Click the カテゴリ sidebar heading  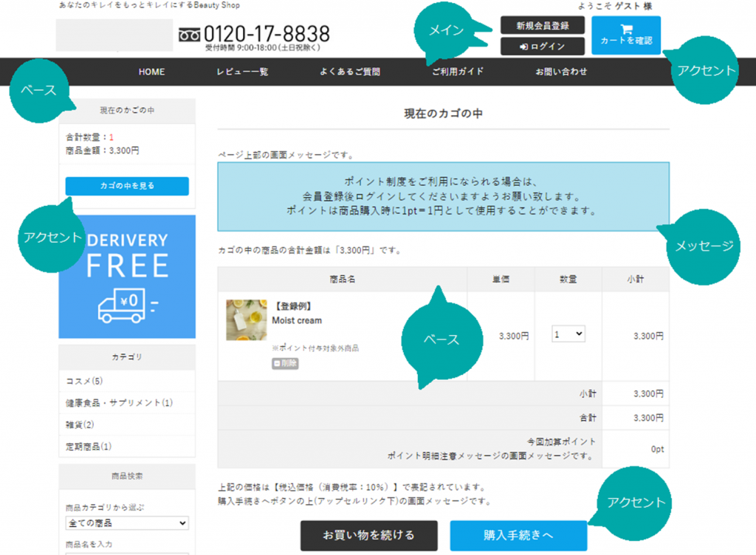(x=127, y=357)
